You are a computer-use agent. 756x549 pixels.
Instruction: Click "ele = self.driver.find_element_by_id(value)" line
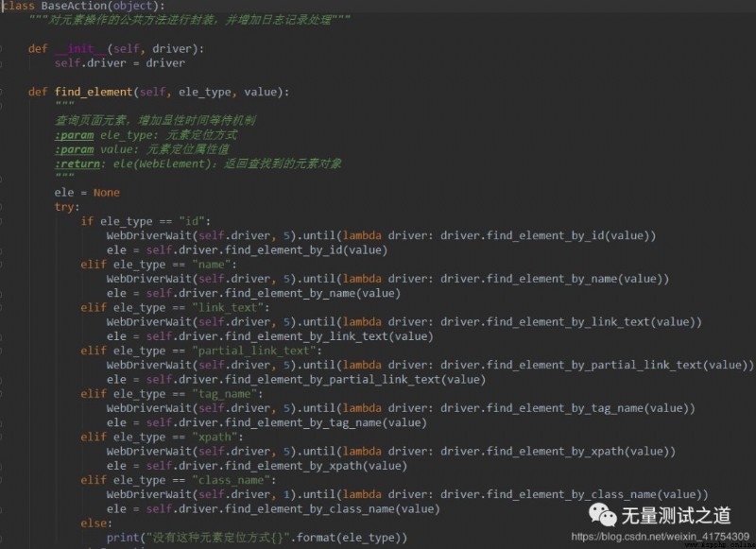click(247, 249)
